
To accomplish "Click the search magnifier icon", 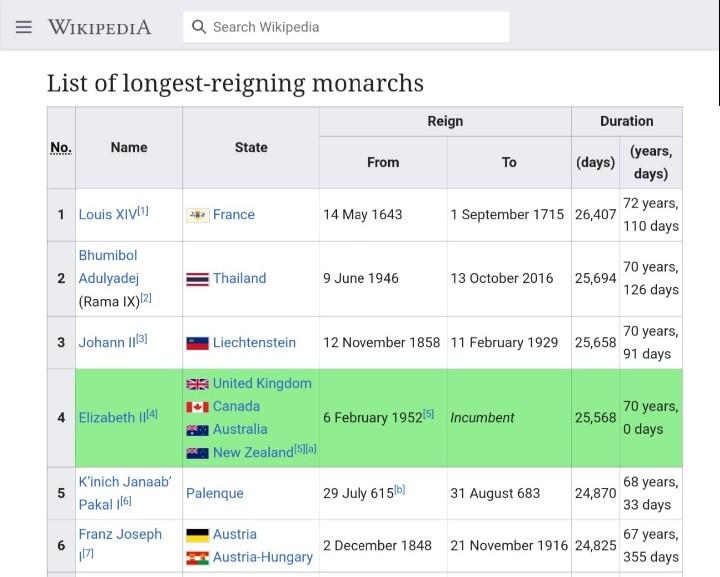I will tap(198, 27).
